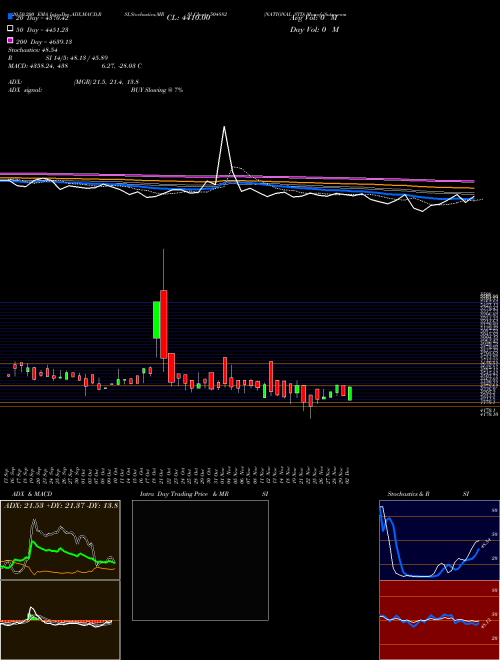500x660 pixels.
Task: Click the last green candlestick at 02 Dec
Action: (x=350, y=394)
